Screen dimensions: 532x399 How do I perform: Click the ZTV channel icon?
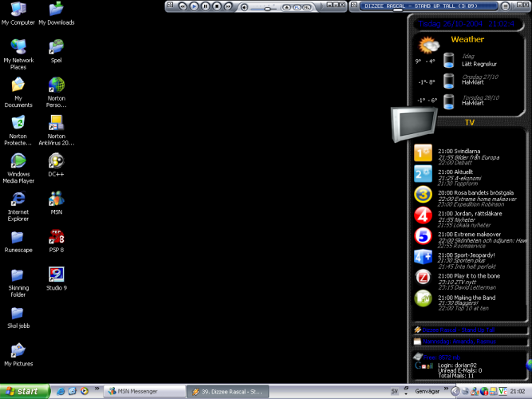pyautogui.click(x=424, y=277)
